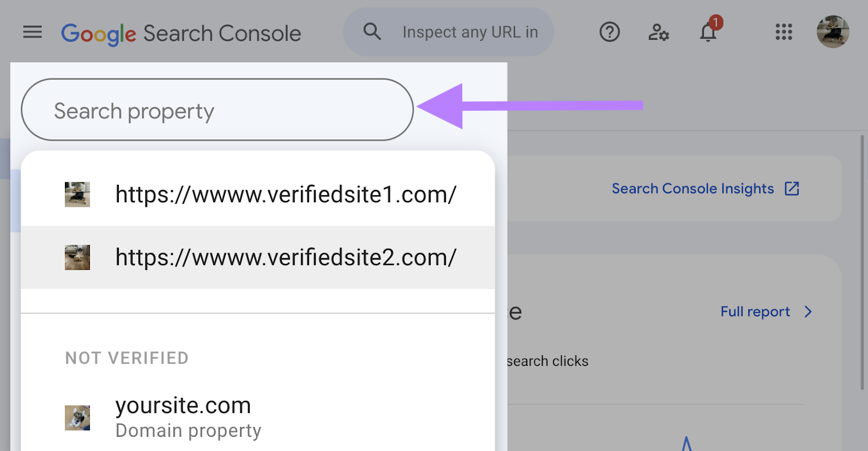This screenshot has height=451, width=868.
Task: Click the Not Verified section label
Action: (126, 358)
